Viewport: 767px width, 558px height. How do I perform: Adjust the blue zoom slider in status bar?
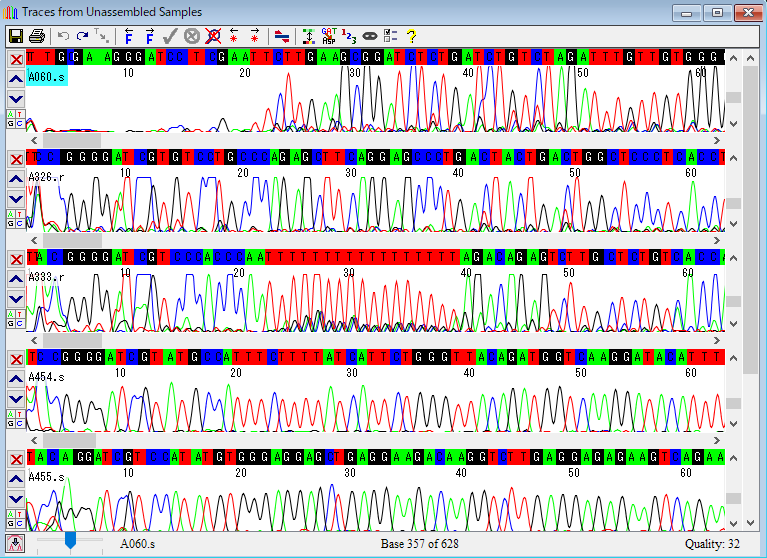tap(70, 541)
